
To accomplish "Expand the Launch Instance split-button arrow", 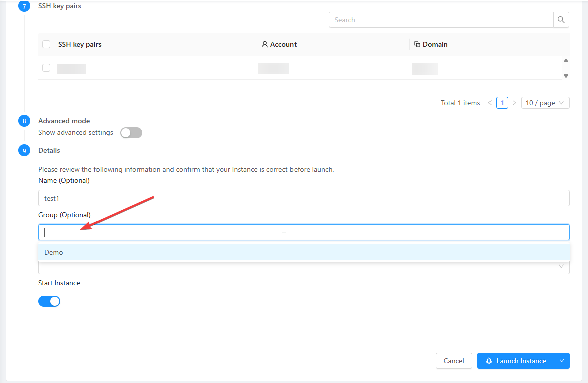I will (x=562, y=361).
